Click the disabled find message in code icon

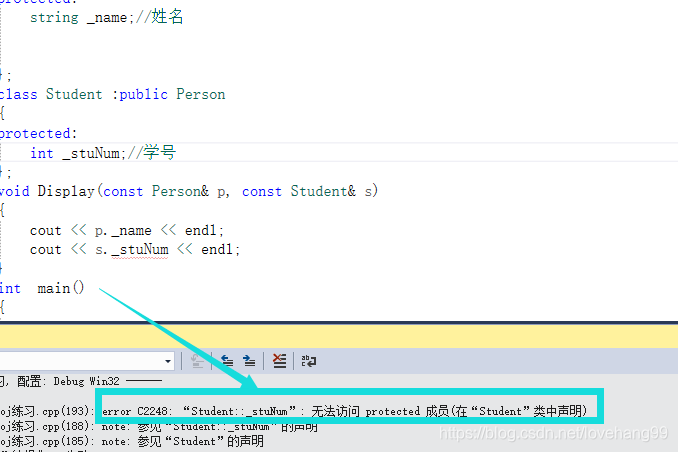(x=198, y=361)
